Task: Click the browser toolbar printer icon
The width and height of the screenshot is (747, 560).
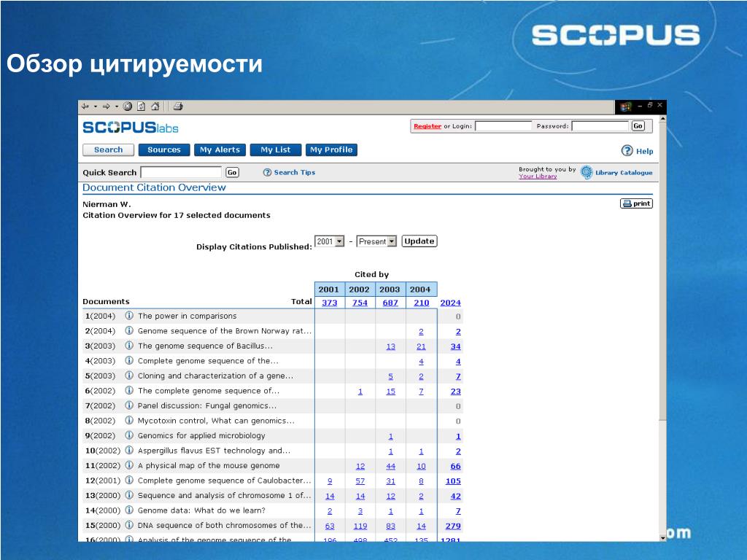Action: click(178, 106)
